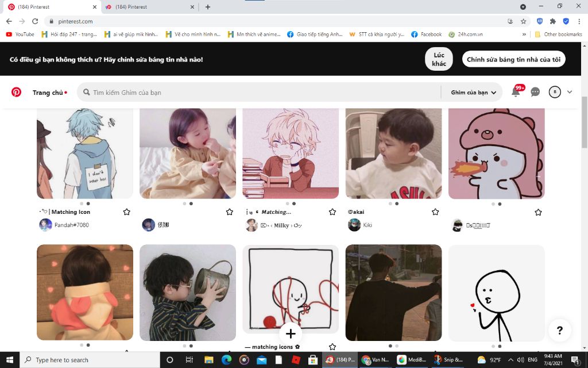
Task: Open File Explorer from taskbar
Action: pyautogui.click(x=208, y=360)
